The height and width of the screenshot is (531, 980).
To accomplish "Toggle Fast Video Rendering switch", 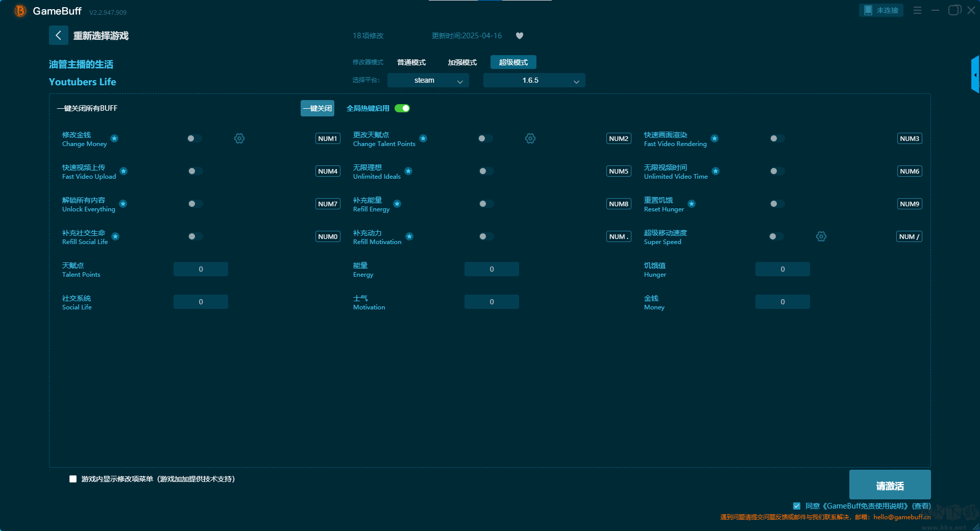I will (777, 138).
